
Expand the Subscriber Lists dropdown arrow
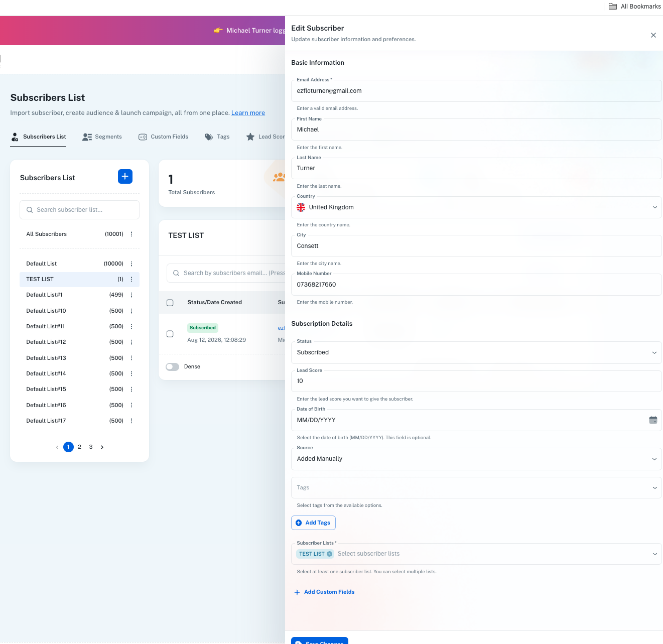(x=654, y=554)
